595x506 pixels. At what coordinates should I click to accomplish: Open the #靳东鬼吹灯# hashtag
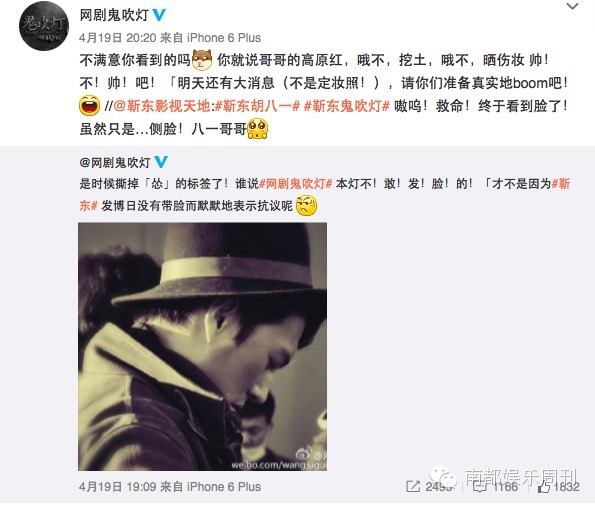347,106
